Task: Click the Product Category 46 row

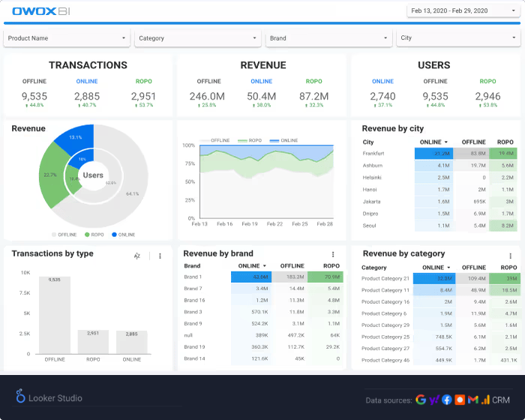Action: point(440,361)
